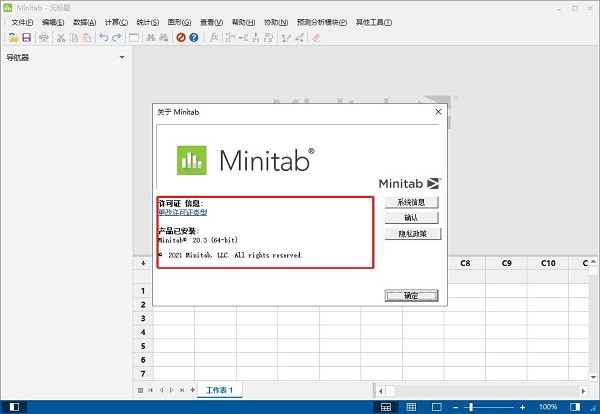Open the 更改许可证类型 link
The image size is (600, 414).
[183, 212]
